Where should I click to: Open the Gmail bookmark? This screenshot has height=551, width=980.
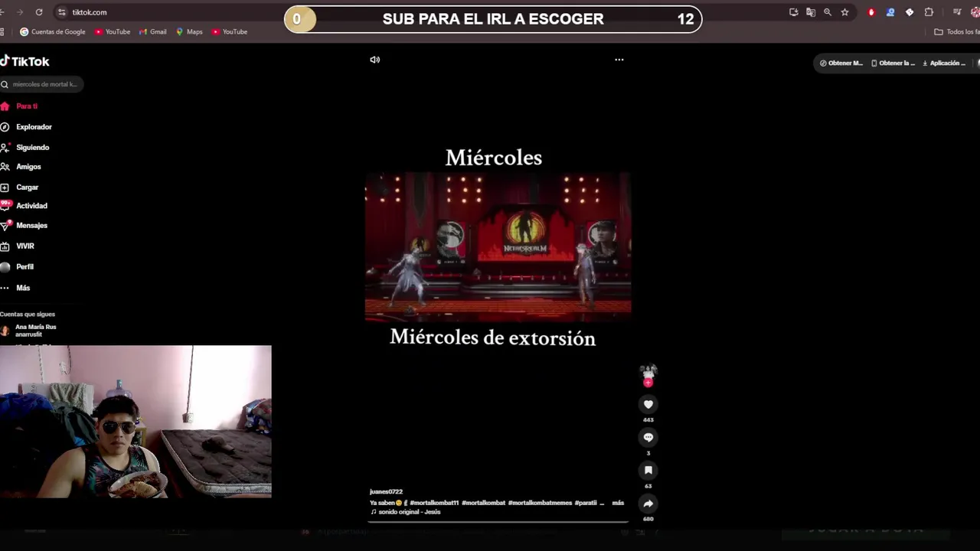click(x=152, y=32)
